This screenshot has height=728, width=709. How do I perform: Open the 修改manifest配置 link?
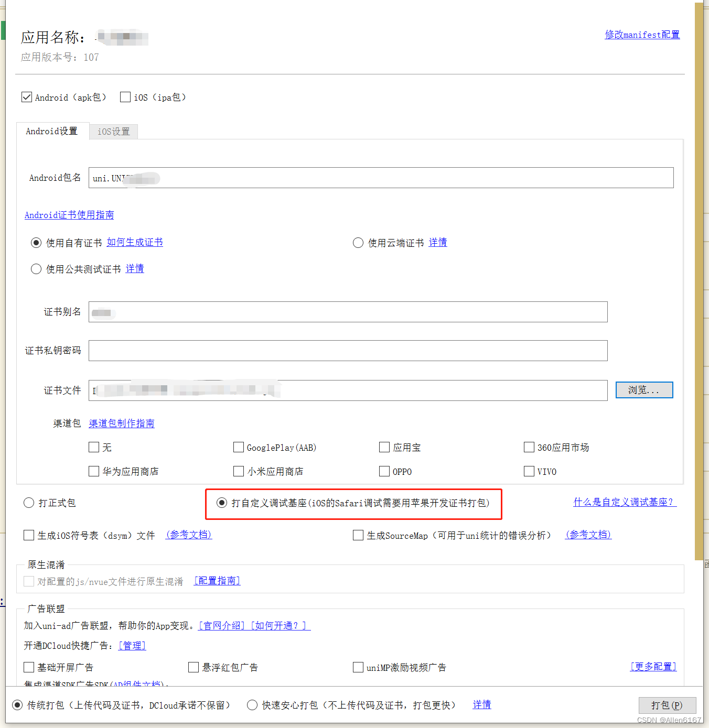642,35
